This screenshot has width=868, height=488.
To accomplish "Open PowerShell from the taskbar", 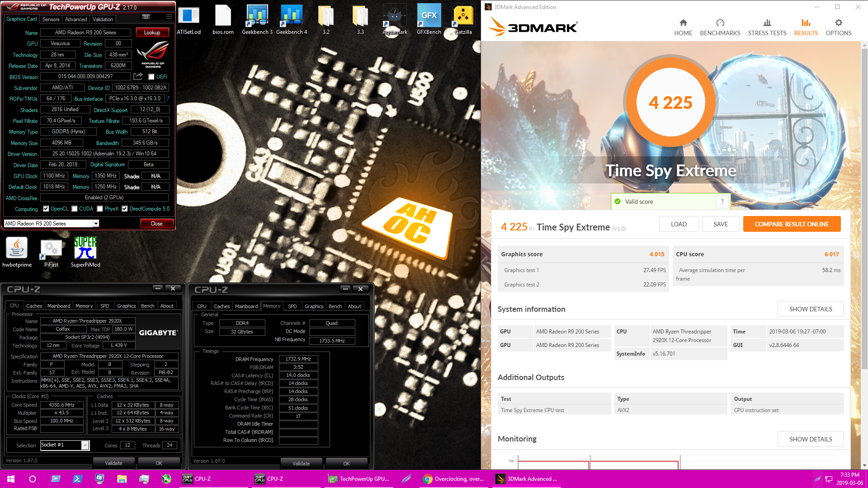I will click(77, 479).
